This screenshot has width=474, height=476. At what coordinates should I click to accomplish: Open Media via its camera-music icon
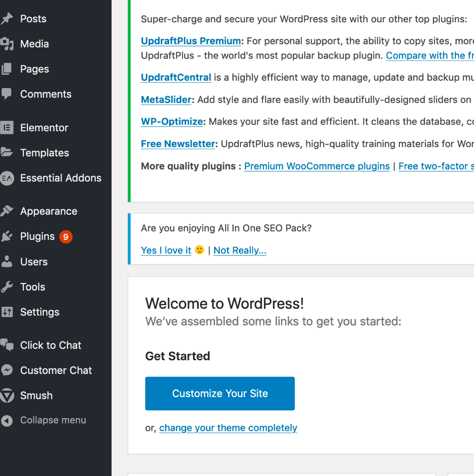[x=7, y=44]
